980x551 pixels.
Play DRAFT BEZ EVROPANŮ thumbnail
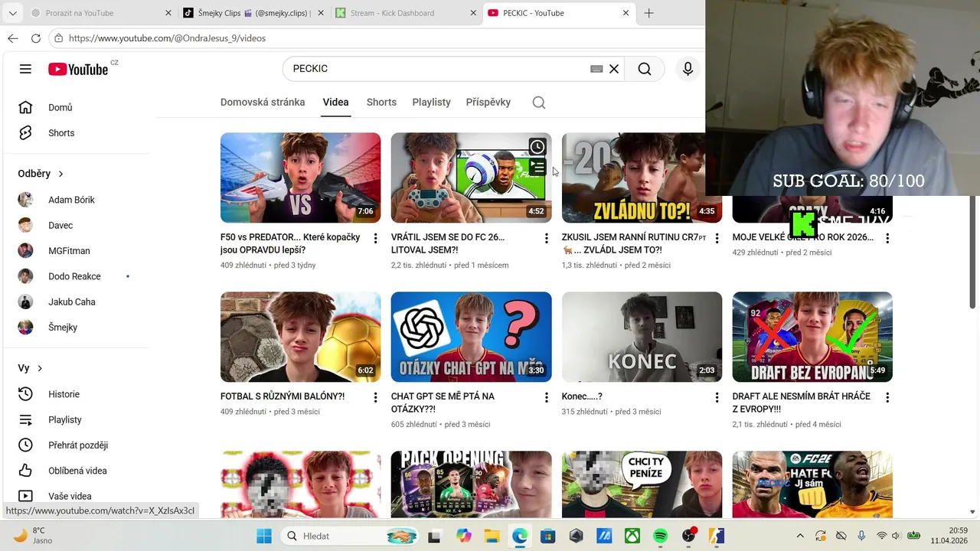tap(812, 337)
